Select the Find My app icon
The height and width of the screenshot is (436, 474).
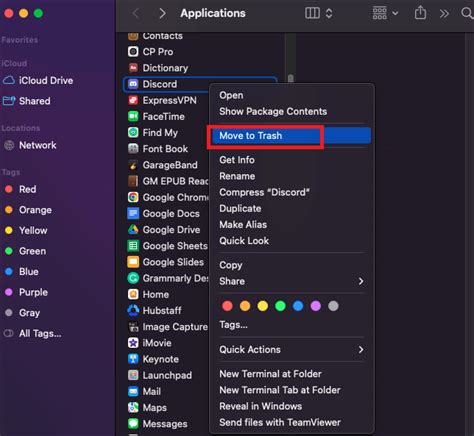coord(133,132)
